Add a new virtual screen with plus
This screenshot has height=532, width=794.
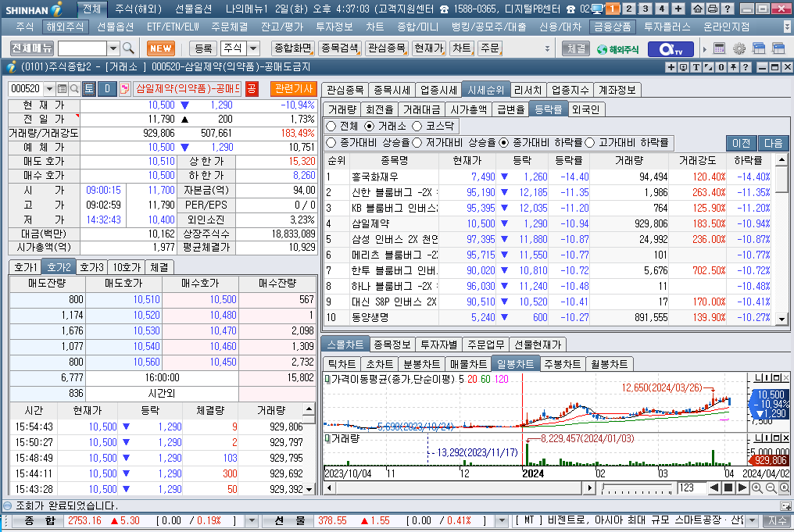point(678,9)
